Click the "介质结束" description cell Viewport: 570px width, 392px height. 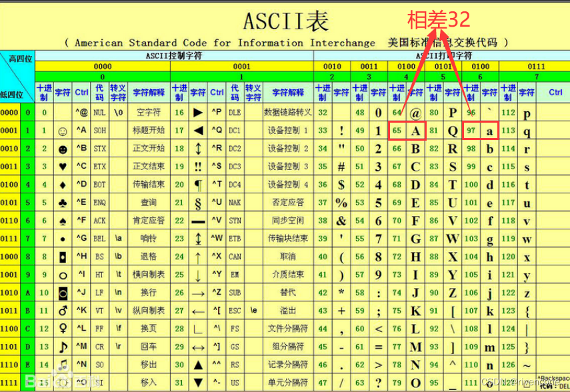pos(288,275)
